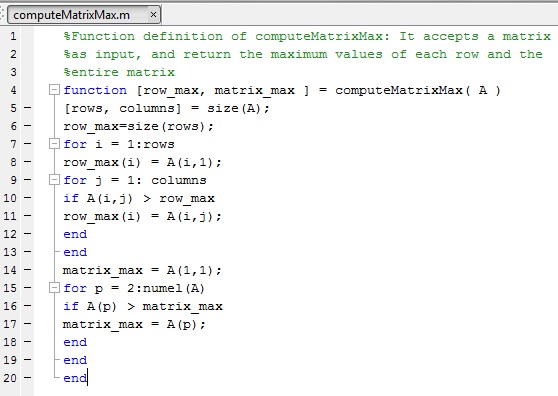This screenshot has height=396, width=558.
Task: Click the 'end' keyword on line 18
Action: [x=75, y=342]
